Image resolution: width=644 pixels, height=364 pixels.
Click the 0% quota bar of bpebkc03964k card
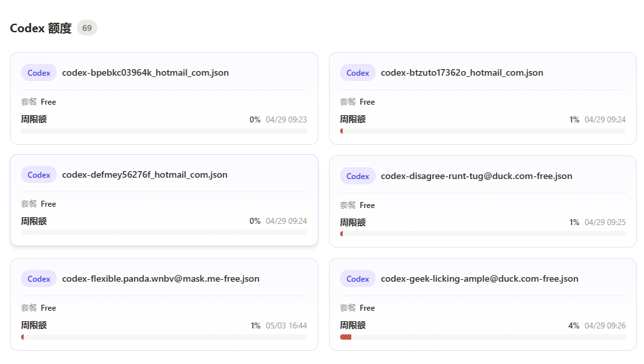click(164, 131)
